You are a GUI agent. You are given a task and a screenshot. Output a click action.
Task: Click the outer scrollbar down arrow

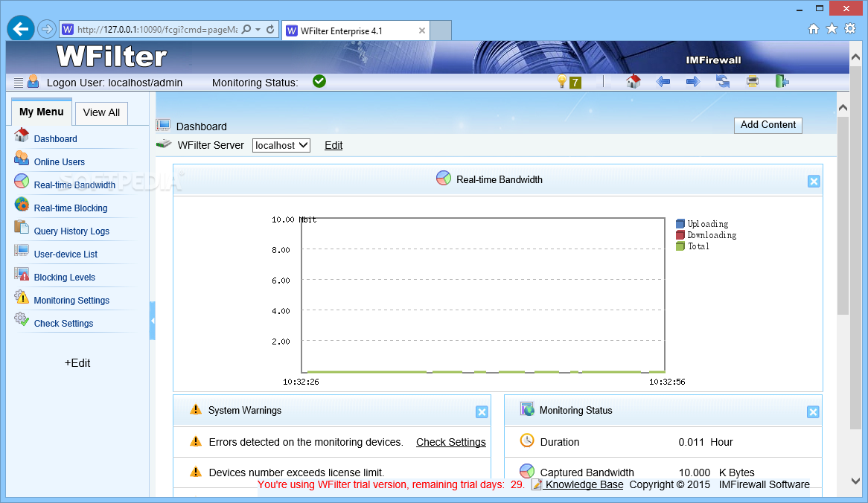point(855,481)
